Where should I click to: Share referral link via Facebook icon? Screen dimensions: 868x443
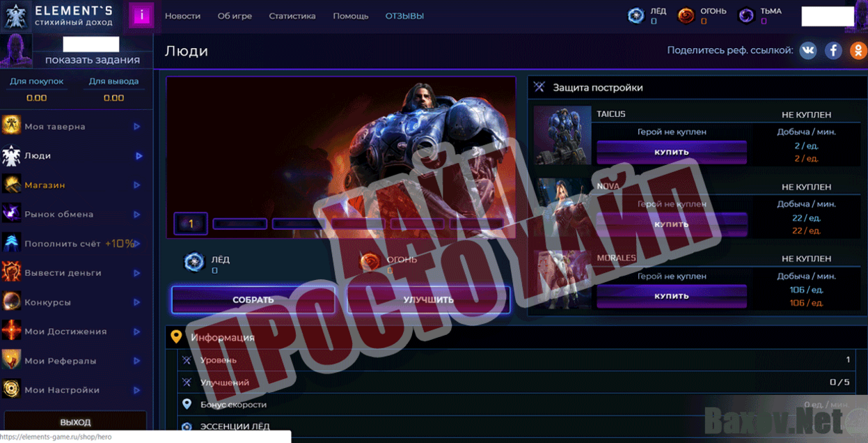833,50
